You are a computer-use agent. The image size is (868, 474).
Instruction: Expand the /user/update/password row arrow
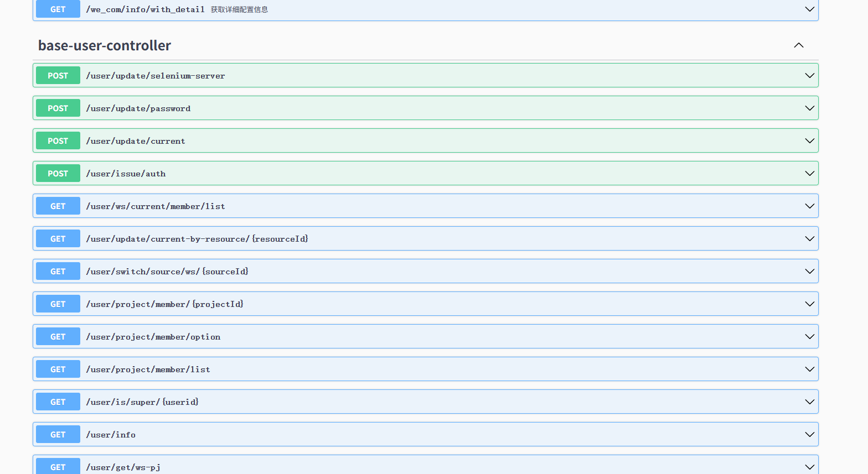(x=809, y=108)
